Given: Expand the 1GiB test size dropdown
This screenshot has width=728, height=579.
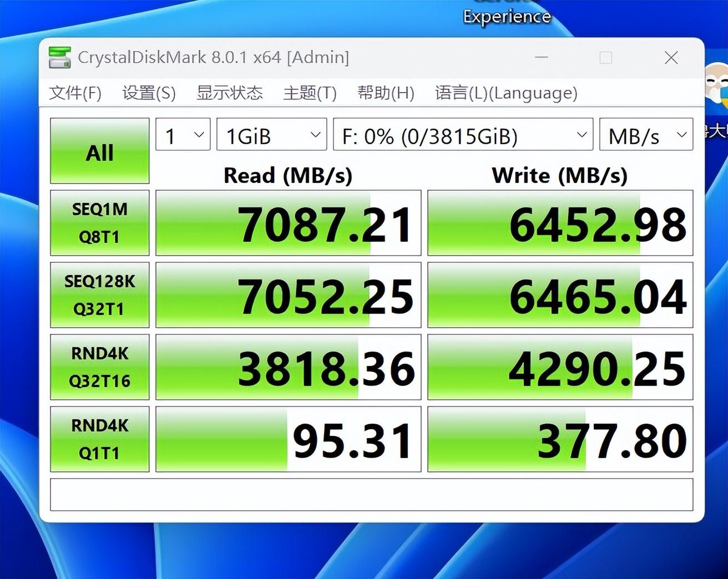Looking at the screenshot, I should [x=272, y=134].
